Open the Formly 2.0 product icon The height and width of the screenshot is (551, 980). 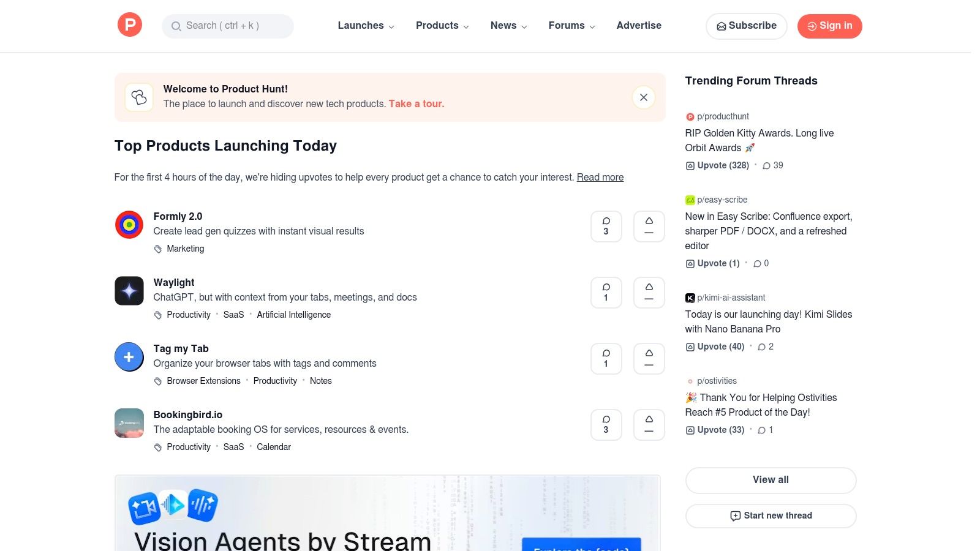tap(129, 225)
